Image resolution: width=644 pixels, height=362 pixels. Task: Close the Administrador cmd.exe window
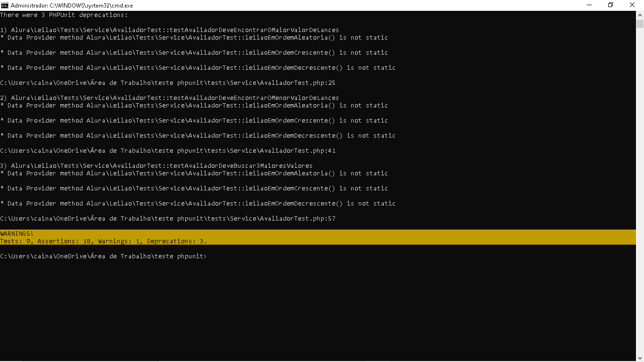(x=633, y=5)
